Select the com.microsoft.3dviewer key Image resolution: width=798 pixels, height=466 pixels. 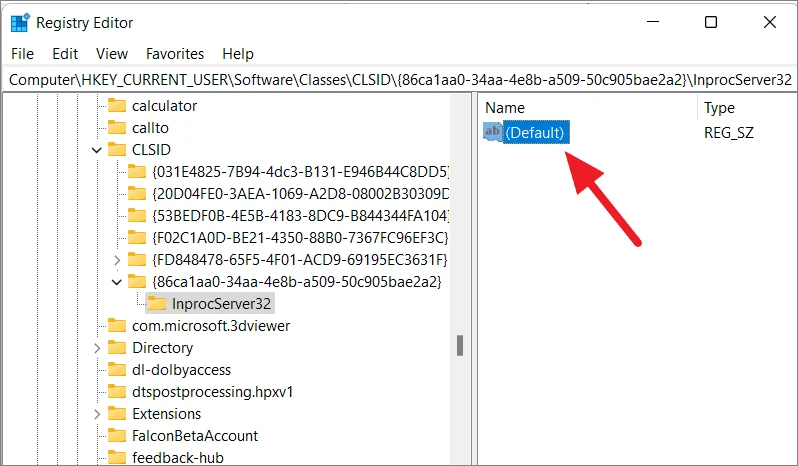click(211, 326)
